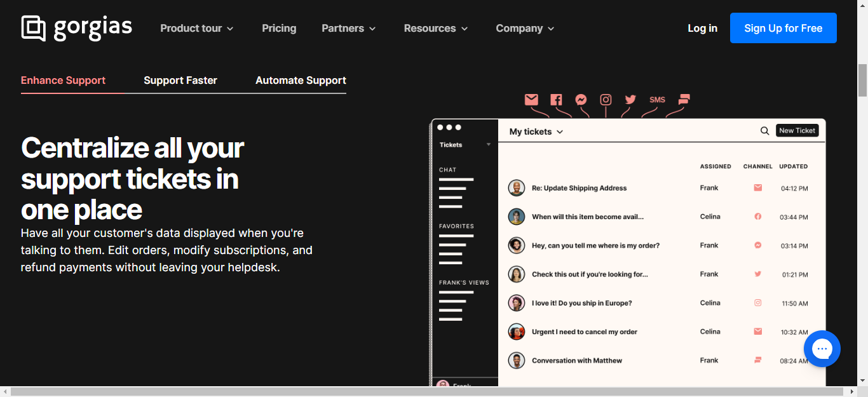868x397 pixels.
Task: Open the Urgent I need to cancel ticket
Action: pos(585,332)
